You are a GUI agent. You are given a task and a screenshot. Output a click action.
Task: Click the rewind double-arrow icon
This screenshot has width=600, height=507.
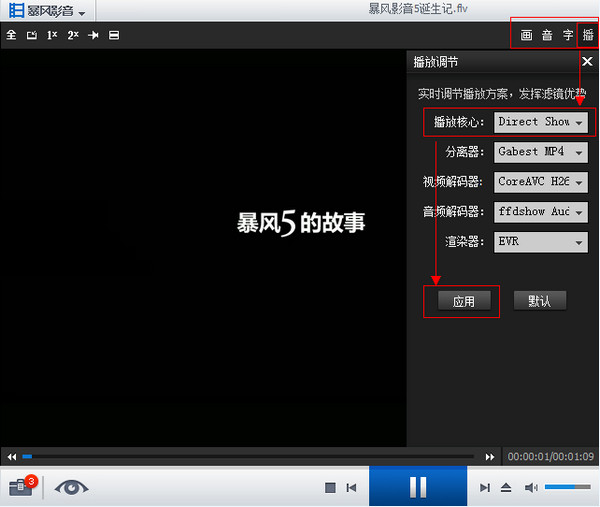pos(12,456)
